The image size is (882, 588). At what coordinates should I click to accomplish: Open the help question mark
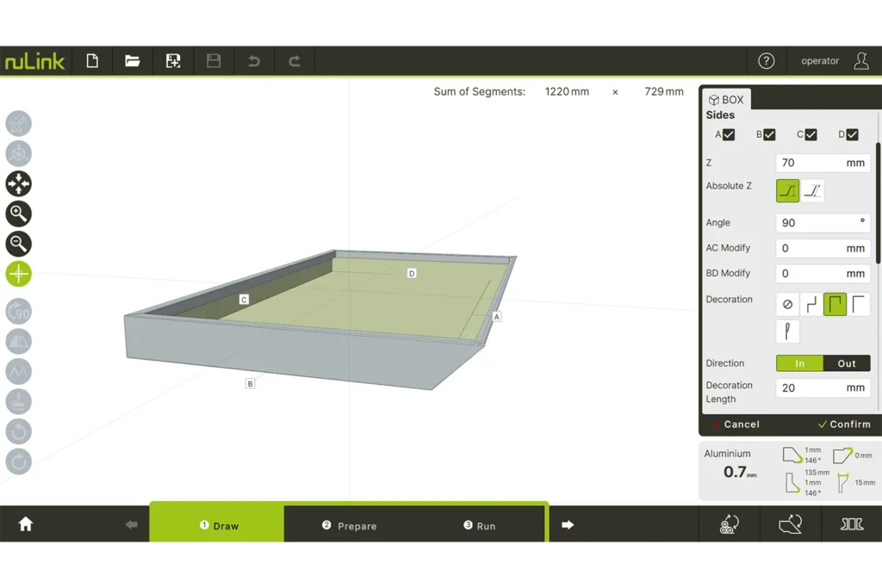click(766, 61)
